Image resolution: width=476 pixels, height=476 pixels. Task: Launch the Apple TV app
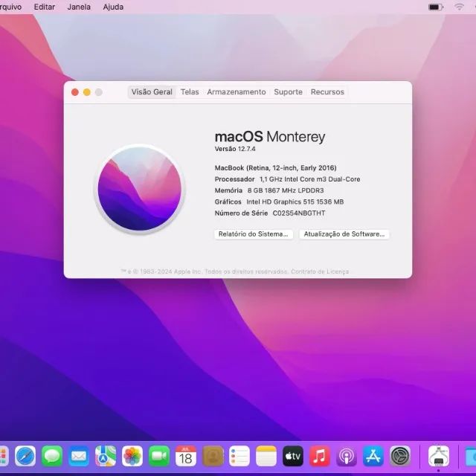[x=293, y=456]
